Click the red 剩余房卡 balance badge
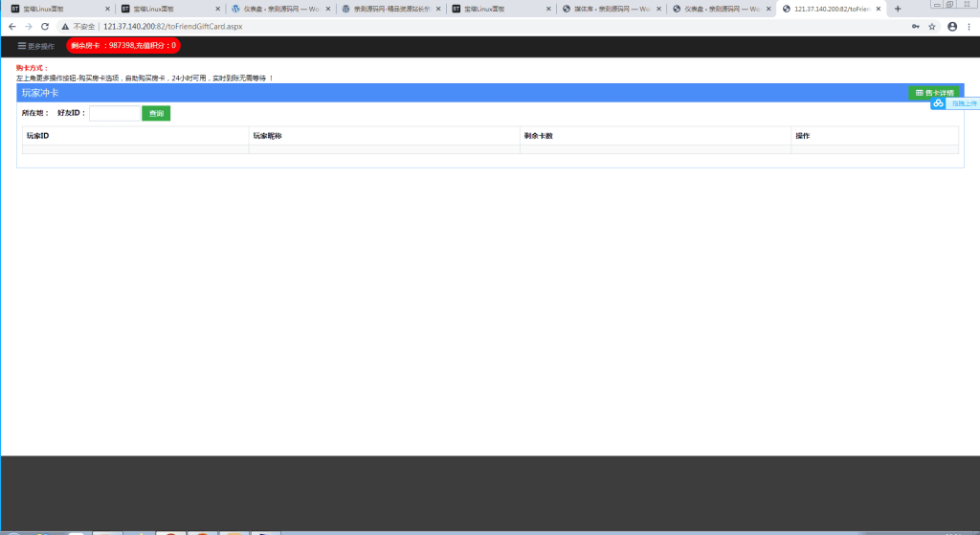Image resolution: width=980 pixels, height=535 pixels. click(x=123, y=45)
